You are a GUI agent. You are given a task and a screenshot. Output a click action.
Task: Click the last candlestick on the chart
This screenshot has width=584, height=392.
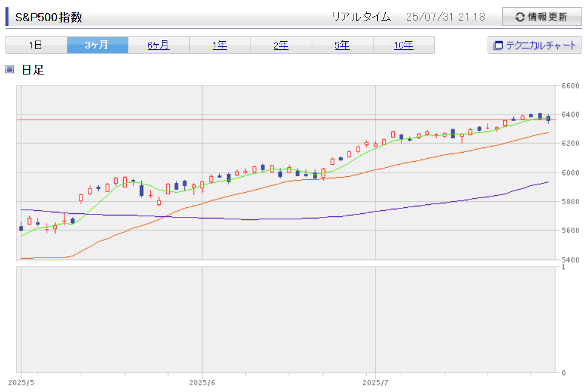tap(548, 119)
